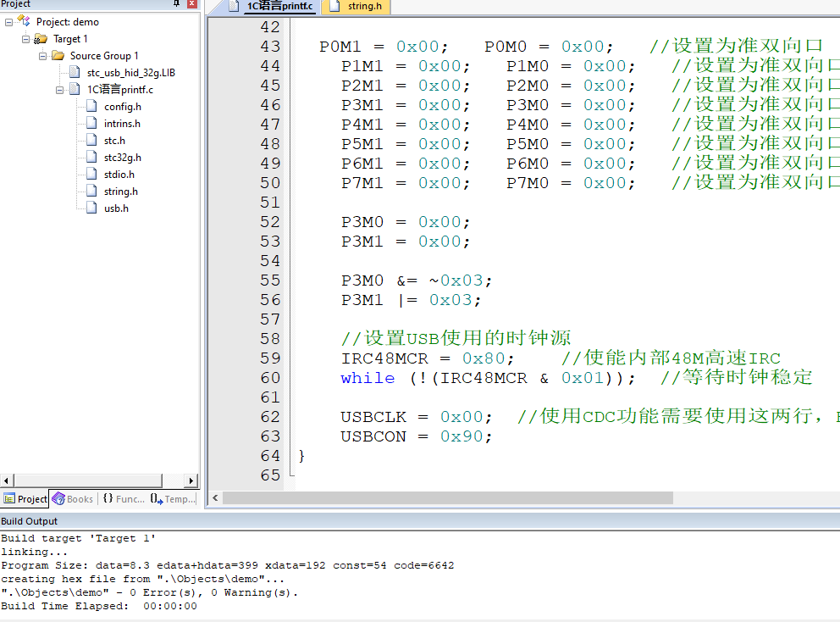
Task: Switch to the string.h editor tab
Action: coord(356,7)
